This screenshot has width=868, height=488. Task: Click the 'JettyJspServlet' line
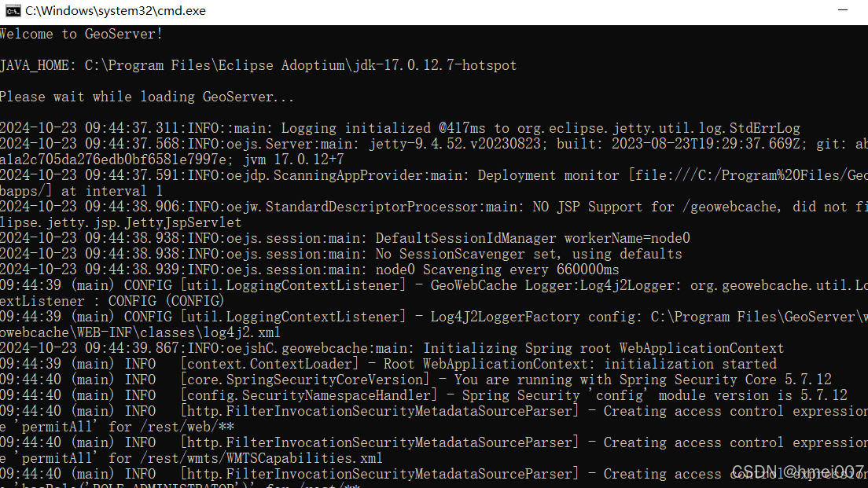tap(120, 222)
